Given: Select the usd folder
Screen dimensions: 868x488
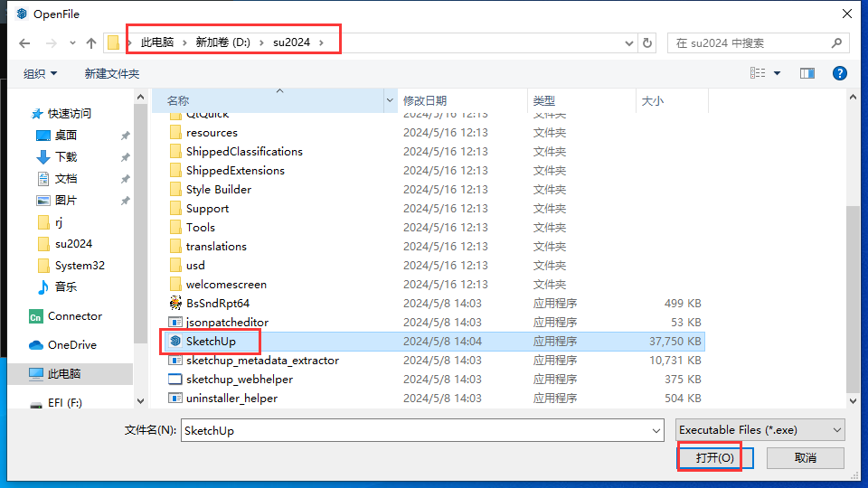Looking at the screenshot, I should tap(195, 265).
